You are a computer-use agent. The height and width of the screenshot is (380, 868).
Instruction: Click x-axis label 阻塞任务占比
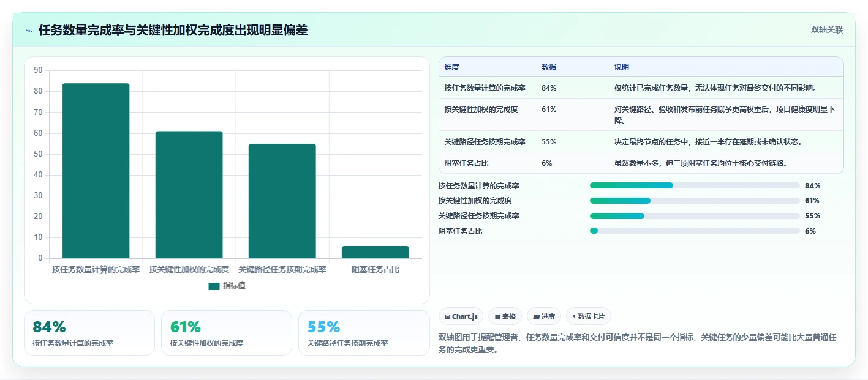point(376,269)
